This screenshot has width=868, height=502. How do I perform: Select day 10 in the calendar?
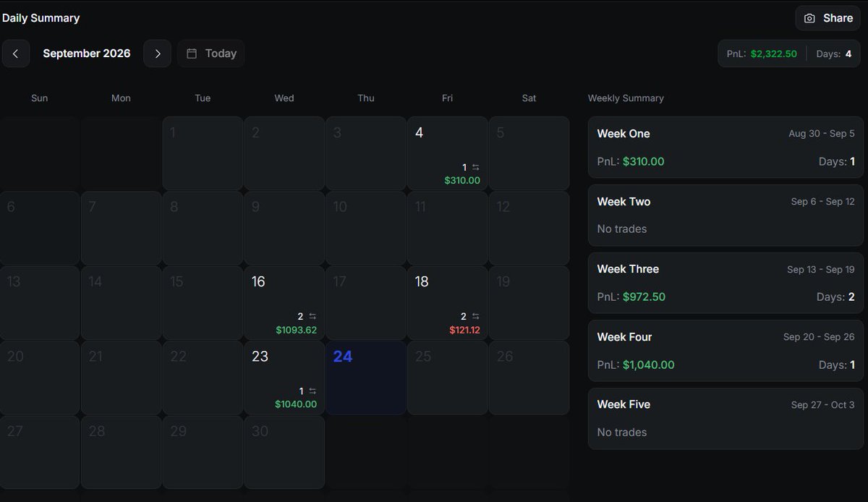(x=366, y=228)
